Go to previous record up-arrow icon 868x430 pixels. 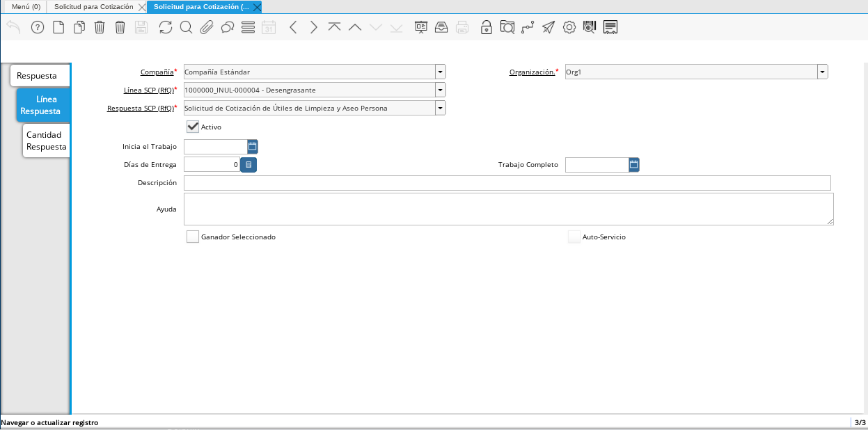[x=355, y=27]
